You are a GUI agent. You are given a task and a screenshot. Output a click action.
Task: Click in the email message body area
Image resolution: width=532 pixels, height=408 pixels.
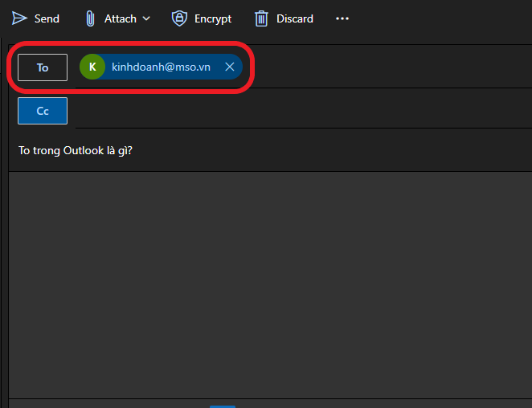[270, 285]
